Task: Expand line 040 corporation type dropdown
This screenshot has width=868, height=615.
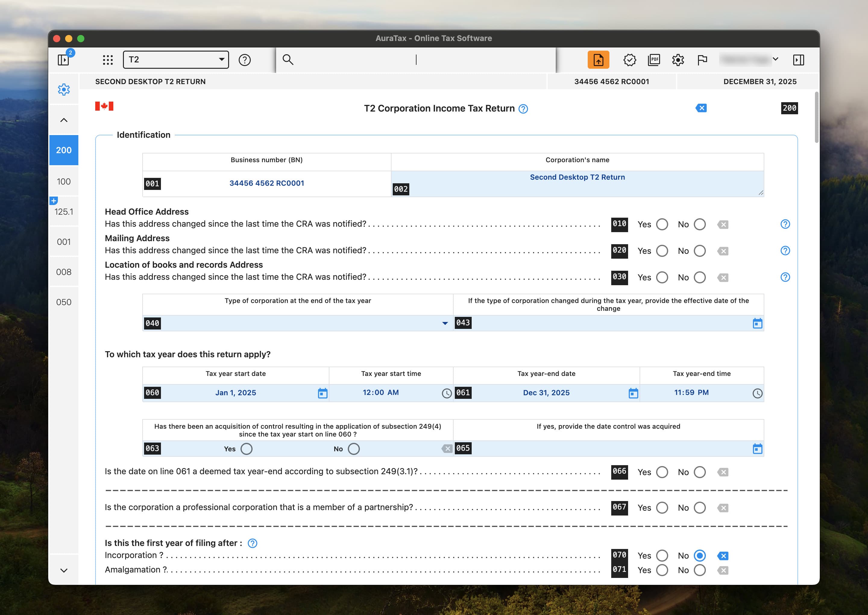Action: coord(445,323)
